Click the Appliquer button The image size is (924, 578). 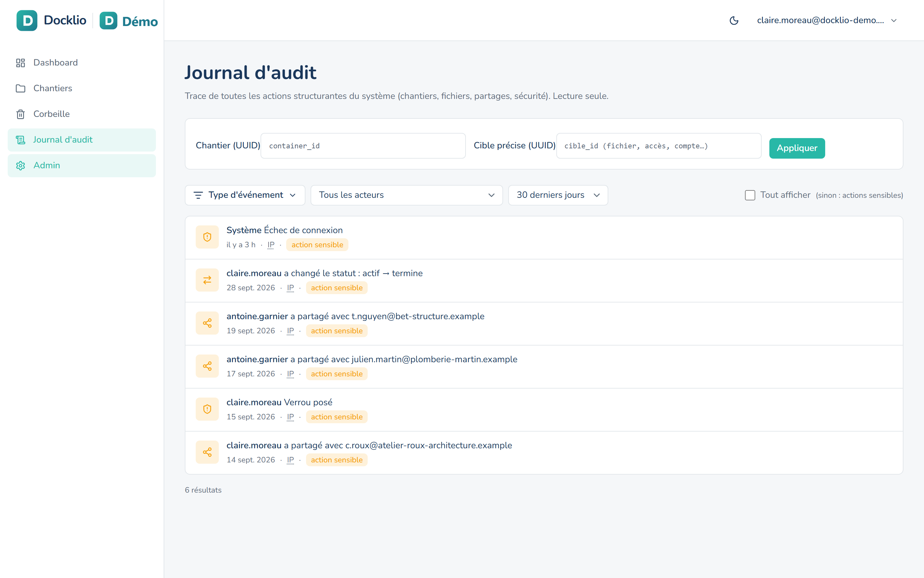(x=797, y=148)
